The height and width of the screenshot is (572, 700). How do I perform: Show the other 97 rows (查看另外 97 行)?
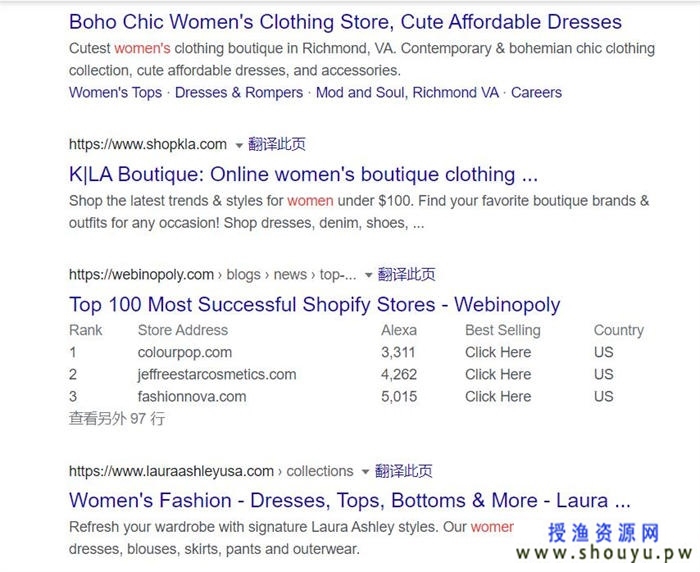(x=117, y=419)
